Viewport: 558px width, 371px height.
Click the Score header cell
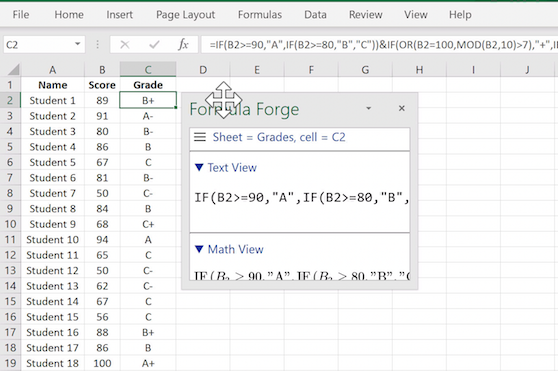click(x=102, y=85)
